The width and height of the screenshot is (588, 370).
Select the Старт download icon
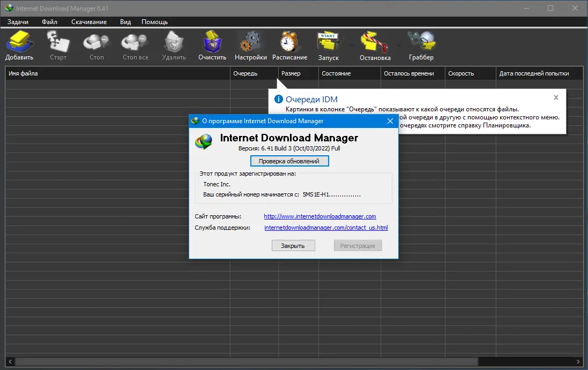tap(58, 43)
